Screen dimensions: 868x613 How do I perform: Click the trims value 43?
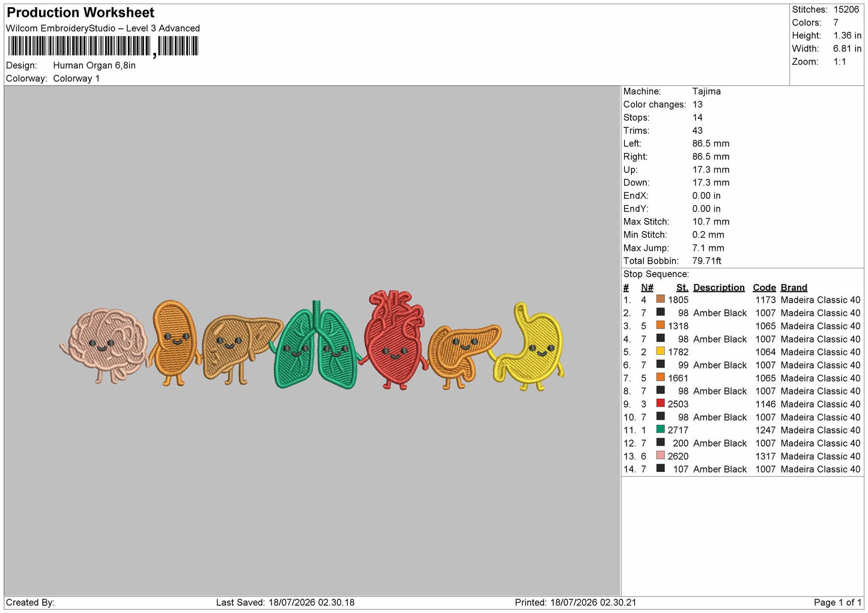697,130
